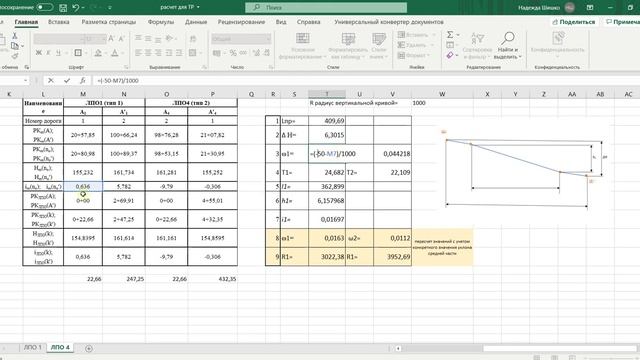The image size is (640, 360).
Task: Switch to the ЛПО 1 sheet tab
Action: (33, 347)
